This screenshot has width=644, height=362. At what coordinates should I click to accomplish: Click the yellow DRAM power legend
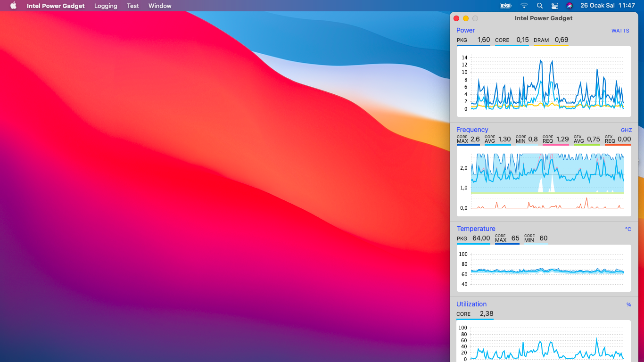pos(551,40)
